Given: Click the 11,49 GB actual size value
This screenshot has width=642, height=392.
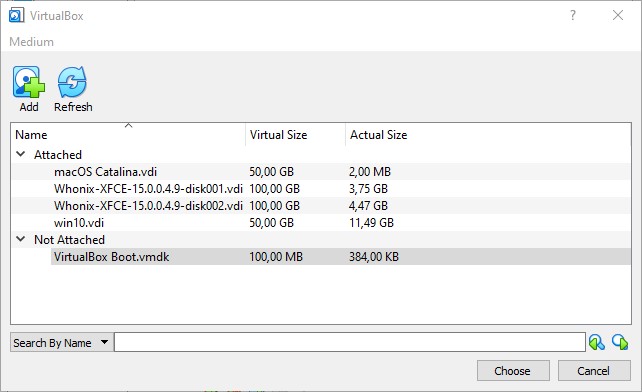Looking at the screenshot, I should [371, 222].
